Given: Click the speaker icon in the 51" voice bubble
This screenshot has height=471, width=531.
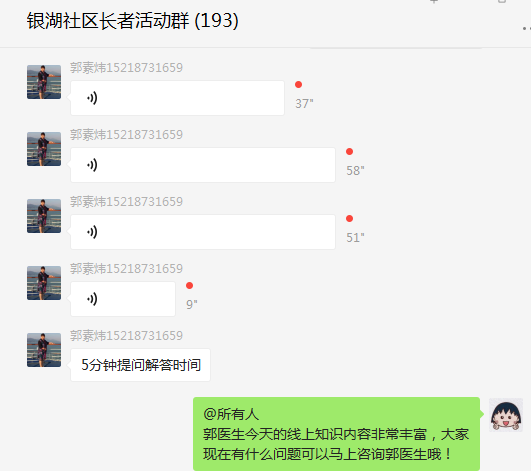Looking at the screenshot, I should point(92,232).
